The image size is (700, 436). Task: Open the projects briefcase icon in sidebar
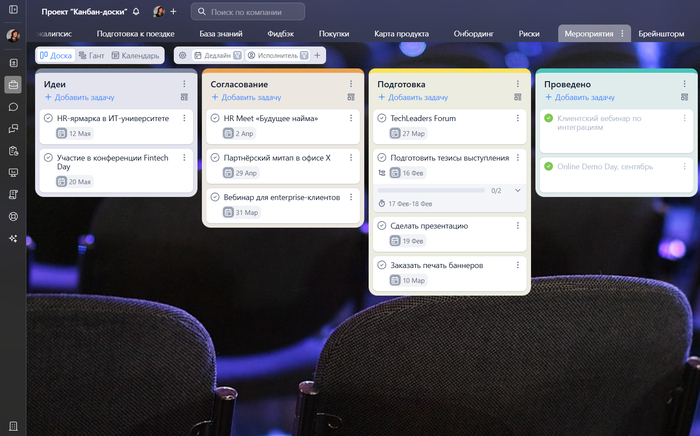(x=13, y=85)
